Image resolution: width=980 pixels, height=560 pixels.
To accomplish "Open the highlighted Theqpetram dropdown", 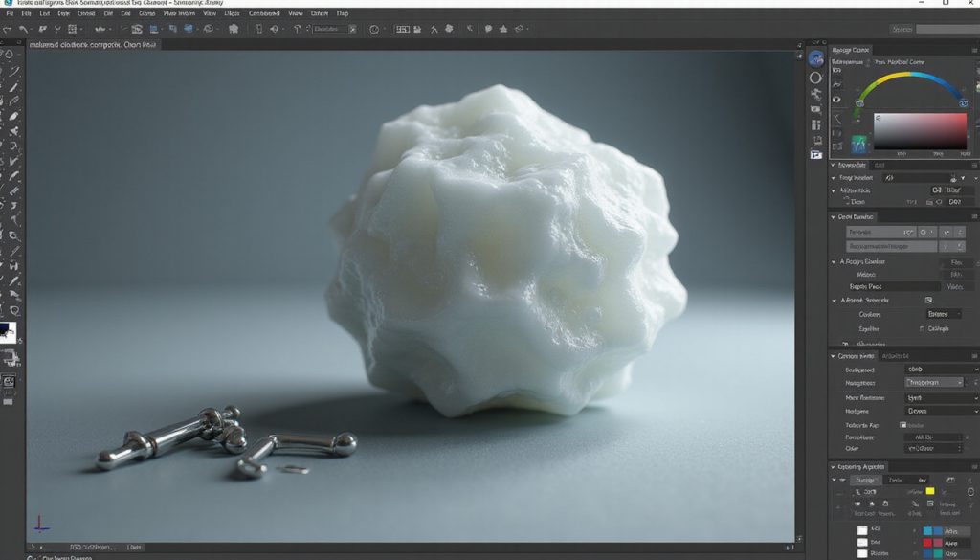I will click(x=934, y=382).
